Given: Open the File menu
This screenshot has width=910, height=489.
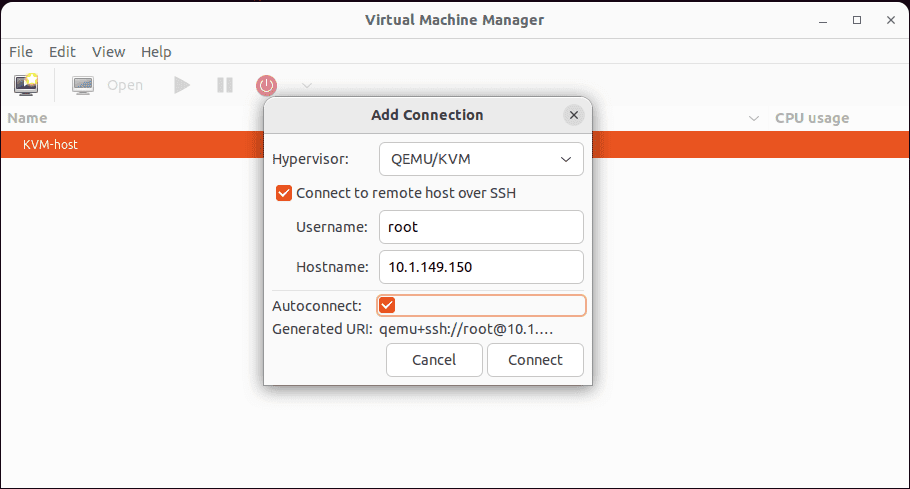Looking at the screenshot, I should 21,52.
